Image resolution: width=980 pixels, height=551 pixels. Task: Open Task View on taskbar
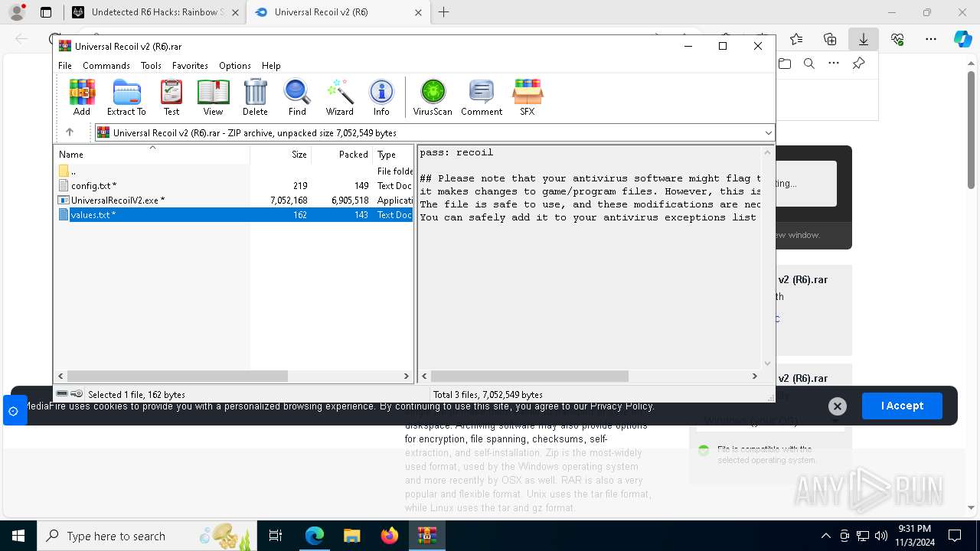point(276,536)
